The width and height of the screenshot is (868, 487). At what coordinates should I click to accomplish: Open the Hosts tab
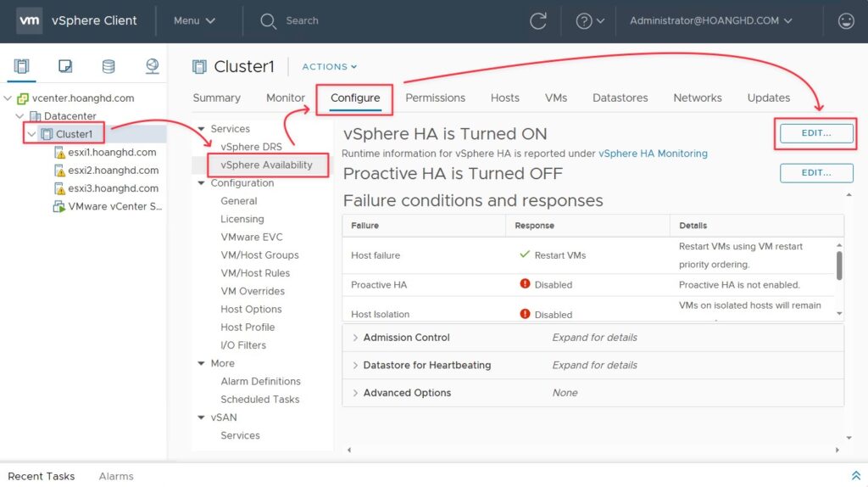coord(505,98)
